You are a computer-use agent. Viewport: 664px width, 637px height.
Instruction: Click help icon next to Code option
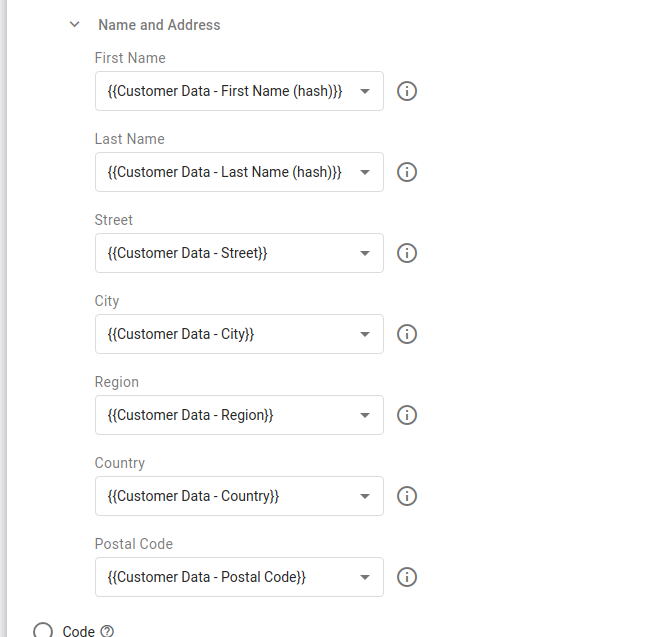tap(107, 631)
